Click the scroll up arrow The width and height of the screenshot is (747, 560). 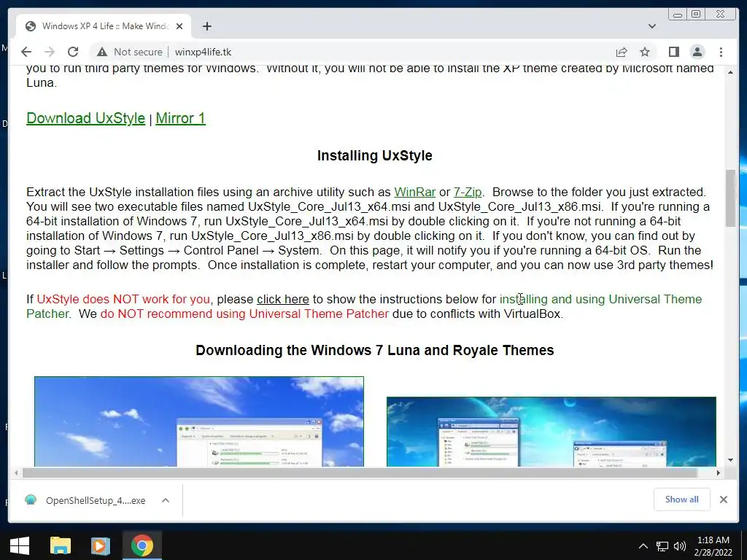pos(730,72)
